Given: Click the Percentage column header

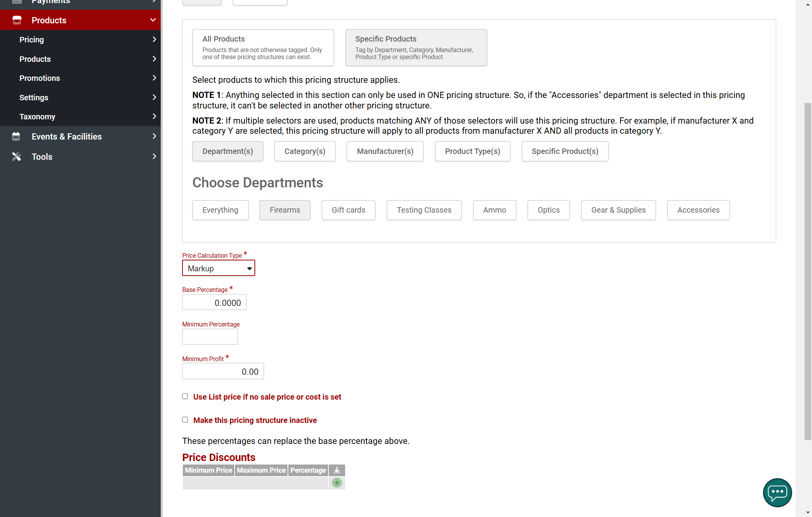Looking at the screenshot, I should (x=308, y=470).
